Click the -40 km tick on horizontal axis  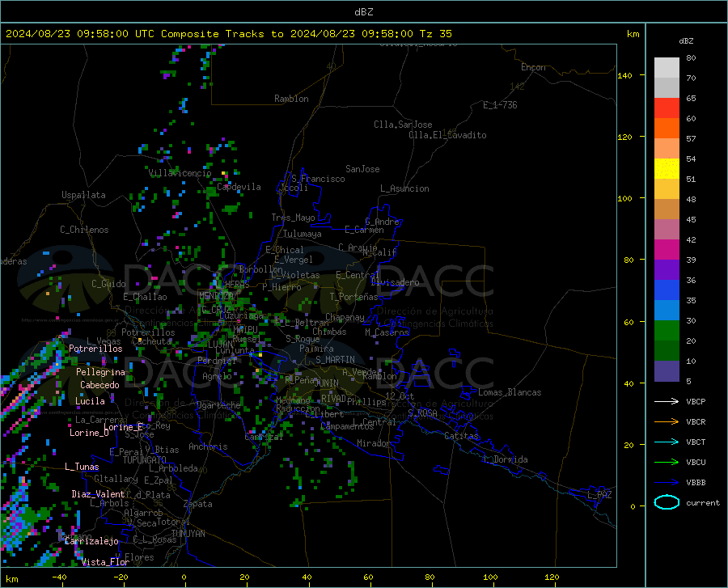coord(59,577)
